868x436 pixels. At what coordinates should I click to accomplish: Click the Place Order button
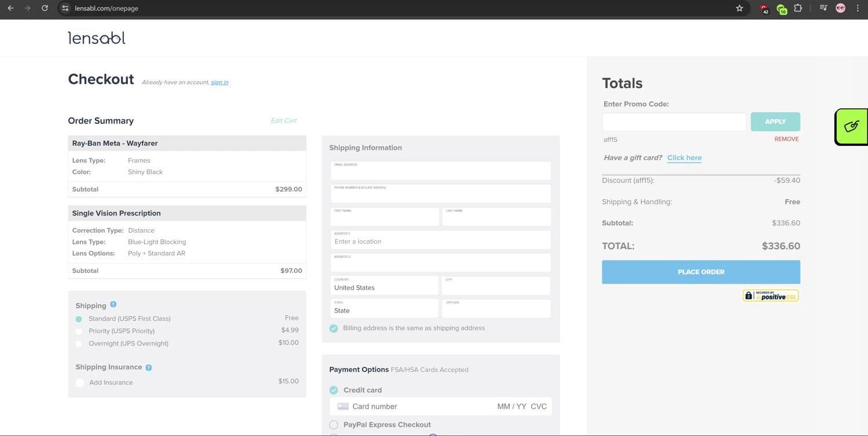(701, 272)
